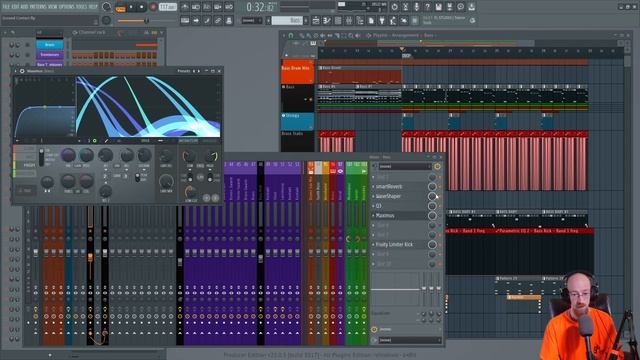Open the undo history icon

(x=394, y=7)
